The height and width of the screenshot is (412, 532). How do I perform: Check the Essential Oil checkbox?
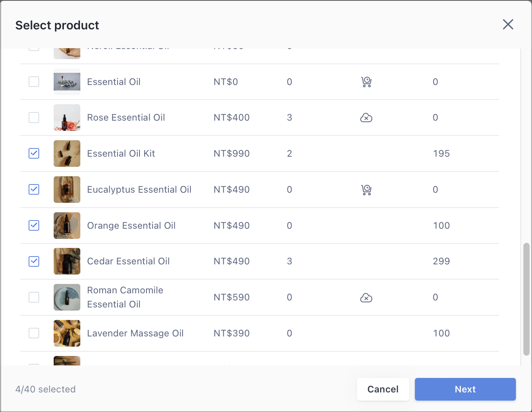[x=34, y=82]
